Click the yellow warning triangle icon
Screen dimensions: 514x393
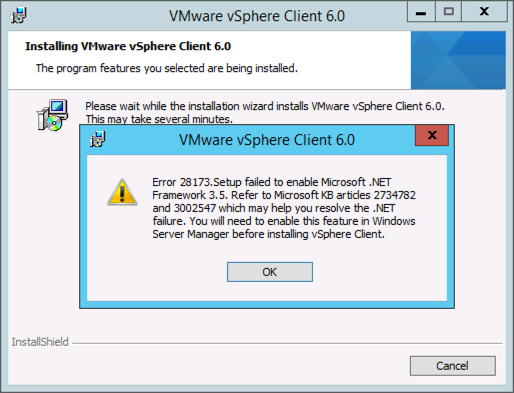pyautogui.click(x=122, y=192)
